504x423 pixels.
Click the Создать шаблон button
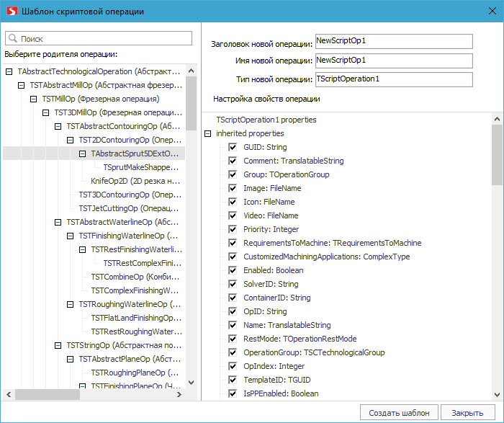[399, 412]
